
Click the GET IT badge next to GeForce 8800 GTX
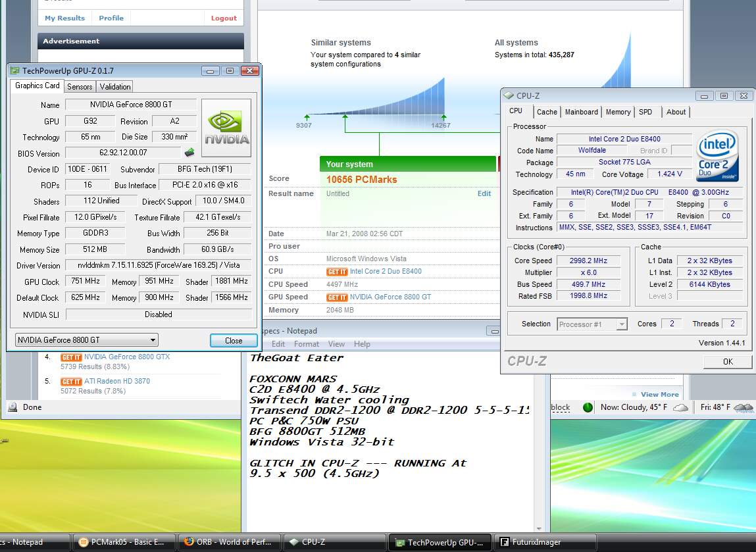pos(71,357)
